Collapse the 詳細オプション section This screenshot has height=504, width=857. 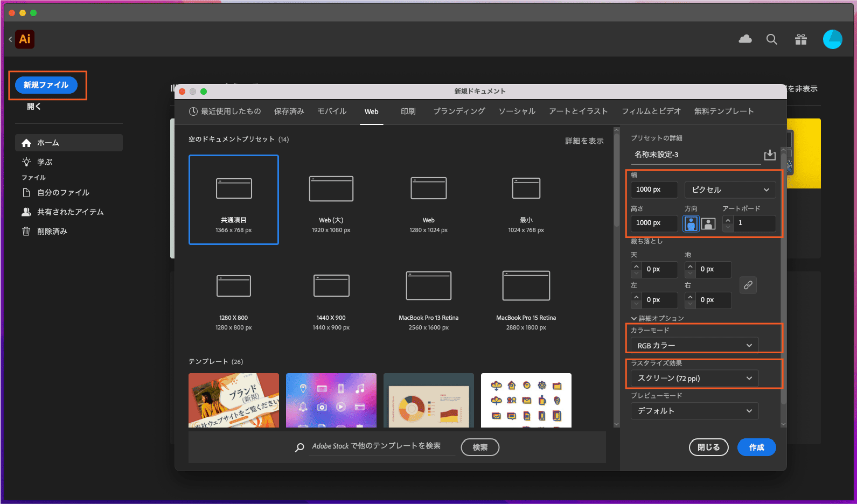tap(657, 319)
